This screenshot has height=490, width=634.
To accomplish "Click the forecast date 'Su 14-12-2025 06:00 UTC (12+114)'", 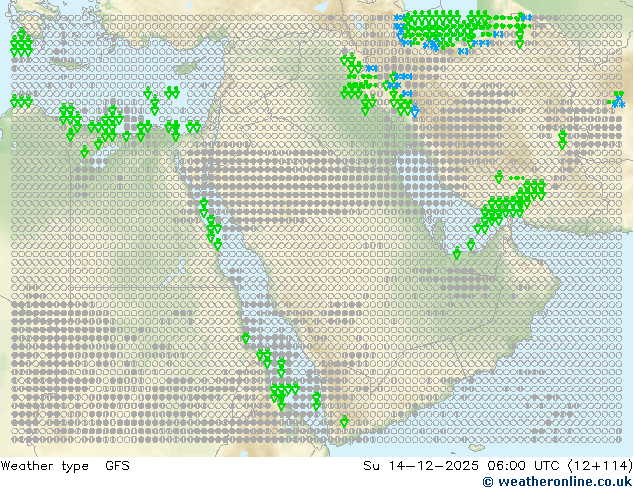I will [x=498, y=466].
